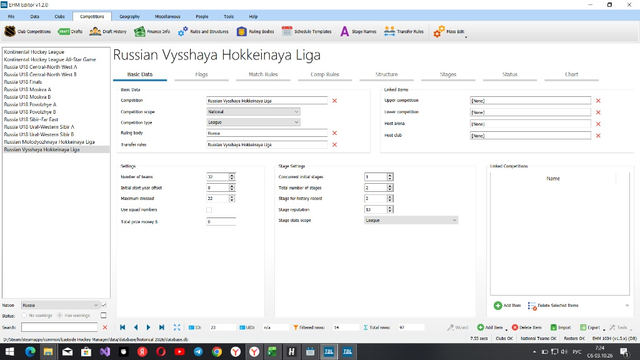The image size is (640, 360).
Task: Click Delete Selected Items in Linked Competitions
Action: tap(553, 305)
